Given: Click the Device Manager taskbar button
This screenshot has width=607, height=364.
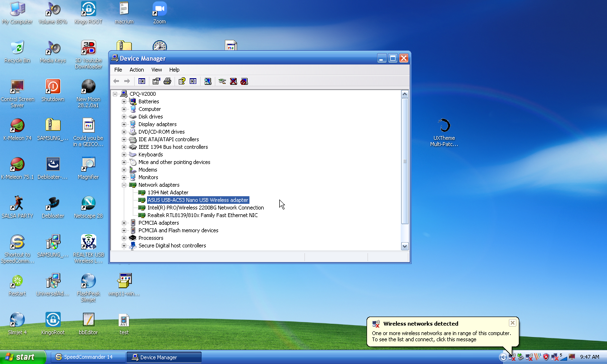Looking at the screenshot, I should coord(164,357).
